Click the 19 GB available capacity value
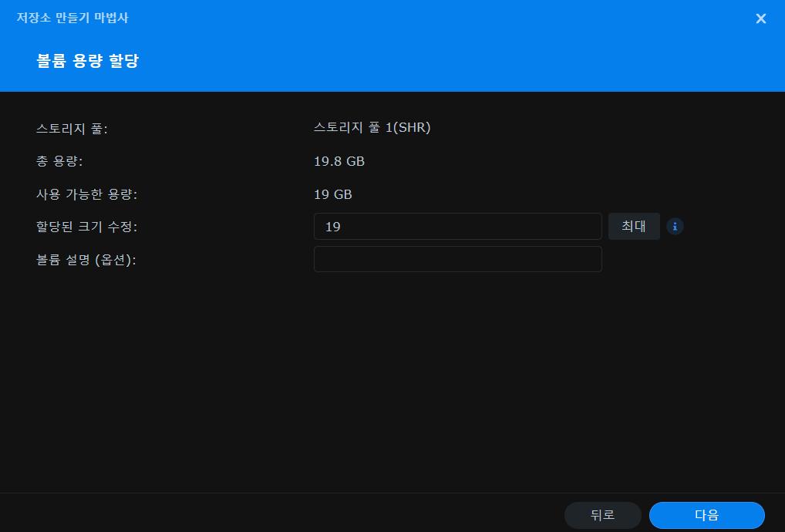This screenshot has width=785, height=532. coord(333,194)
